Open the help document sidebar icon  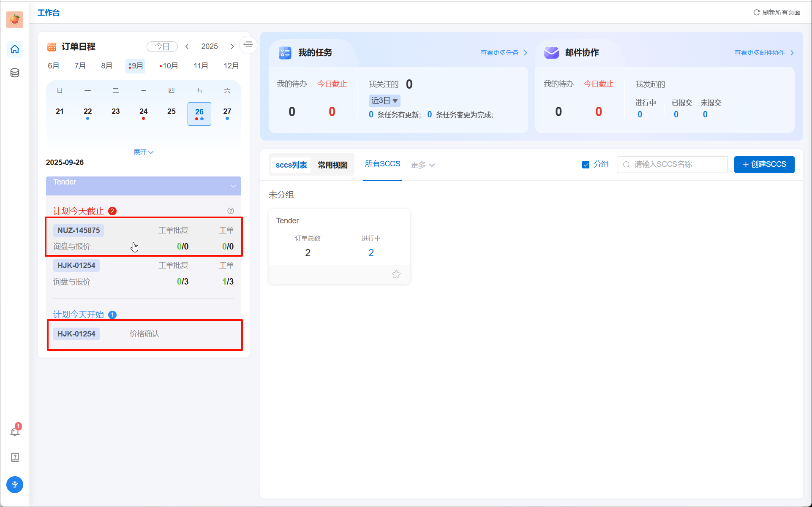pos(15,457)
